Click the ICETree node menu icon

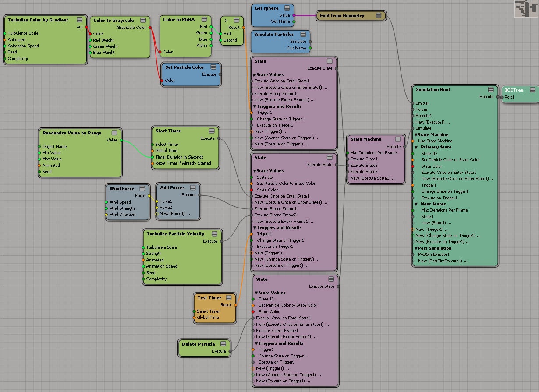coord(532,90)
